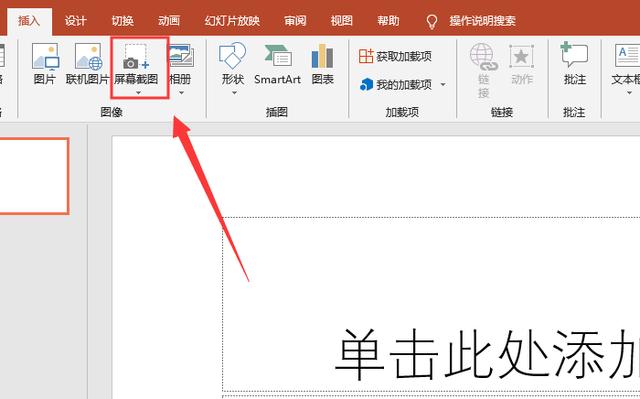Open the Help (帮助) tab

point(388,21)
